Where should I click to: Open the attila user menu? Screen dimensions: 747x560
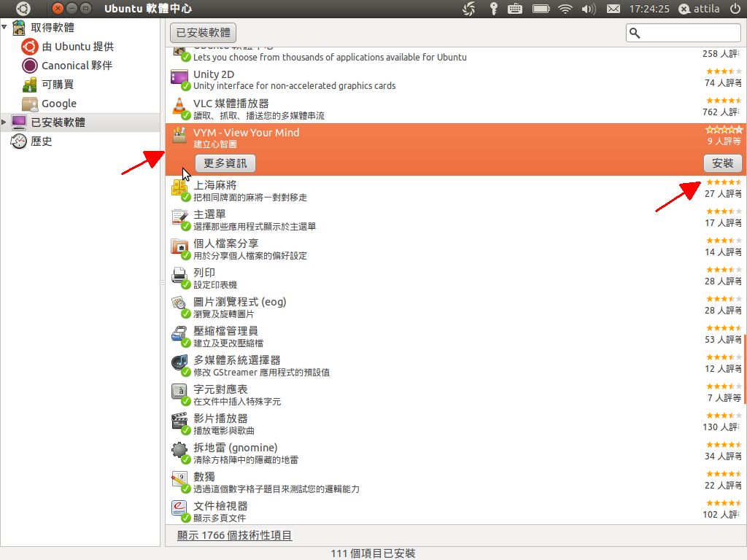coord(700,9)
